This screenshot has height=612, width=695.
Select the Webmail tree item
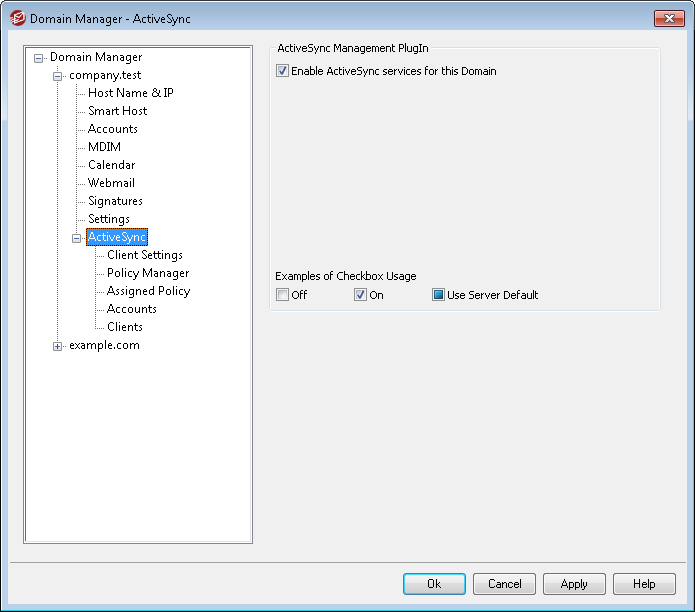111,183
